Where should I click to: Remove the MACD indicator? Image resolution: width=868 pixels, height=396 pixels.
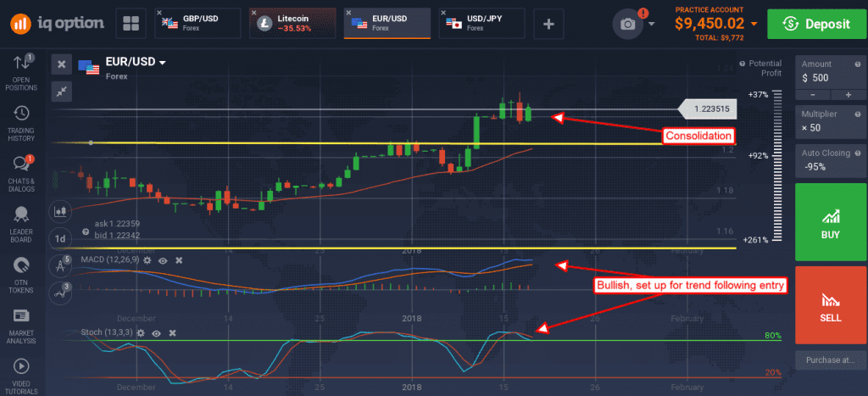pyautogui.click(x=179, y=259)
